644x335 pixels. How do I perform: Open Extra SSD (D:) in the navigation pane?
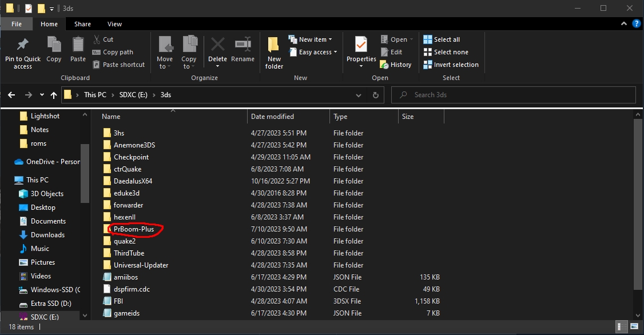click(x=51, y=304)
